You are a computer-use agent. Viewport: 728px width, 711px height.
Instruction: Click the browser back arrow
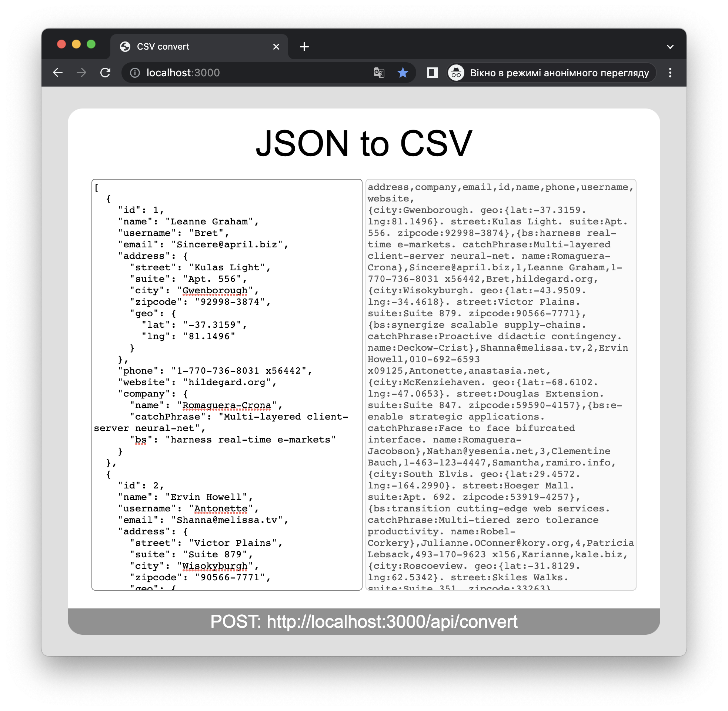pos(58,73)
